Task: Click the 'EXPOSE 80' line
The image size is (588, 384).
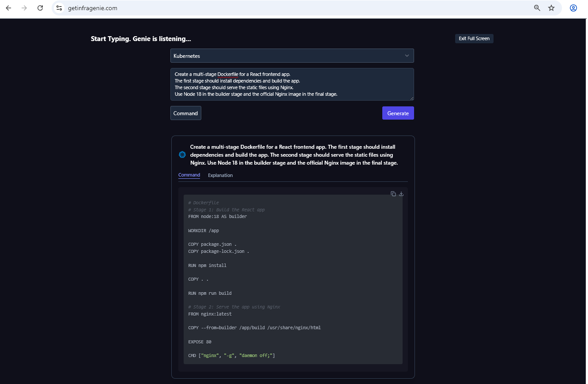Action: (200, 342)
